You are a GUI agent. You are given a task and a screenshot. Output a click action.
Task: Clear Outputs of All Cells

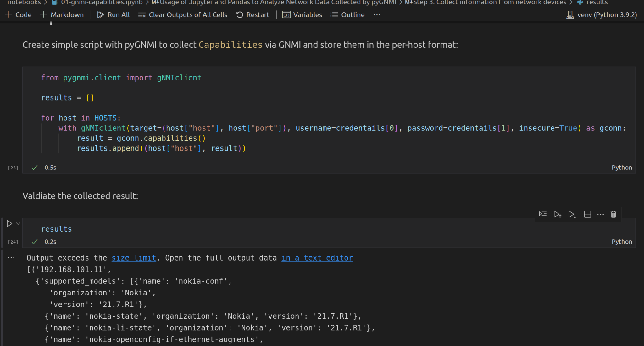pyautogui.click(x=183, y=14)
